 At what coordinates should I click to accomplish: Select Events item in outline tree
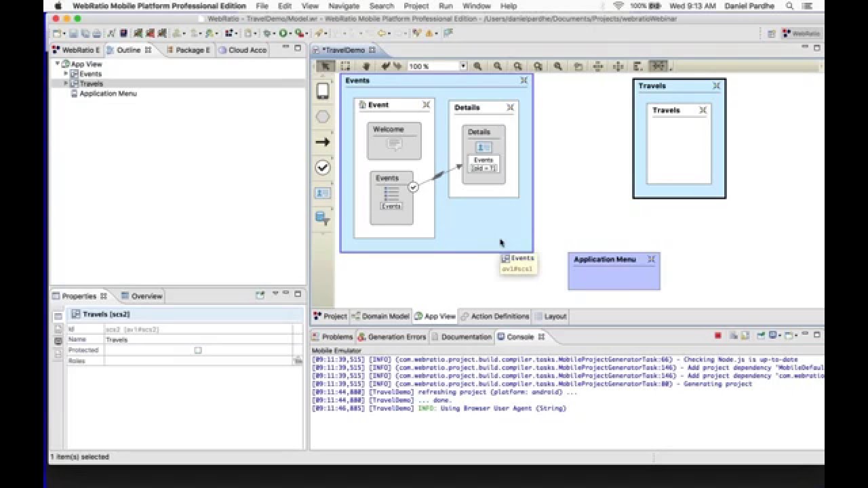(90, 74)
